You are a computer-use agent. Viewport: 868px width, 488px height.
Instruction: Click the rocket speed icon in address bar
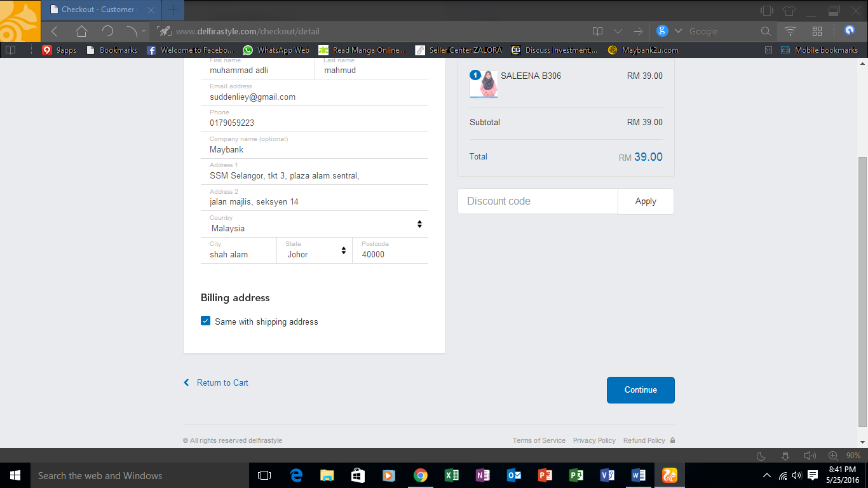pos(165,31)
